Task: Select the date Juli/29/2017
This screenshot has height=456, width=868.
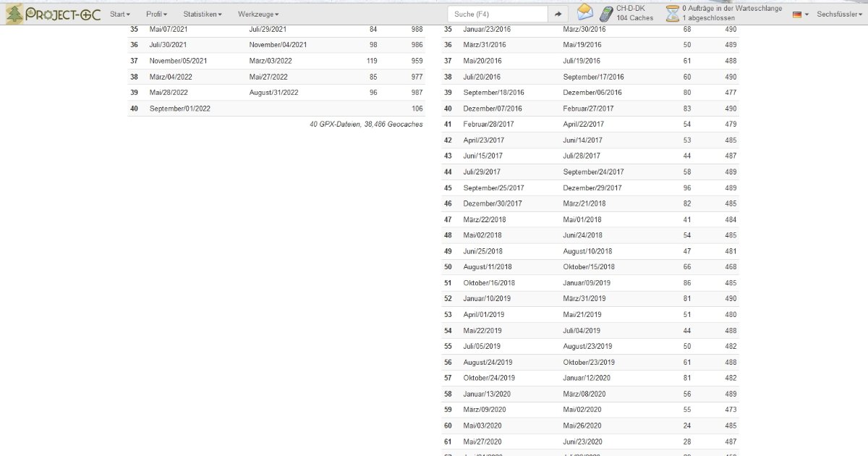Action: point(482,172)
